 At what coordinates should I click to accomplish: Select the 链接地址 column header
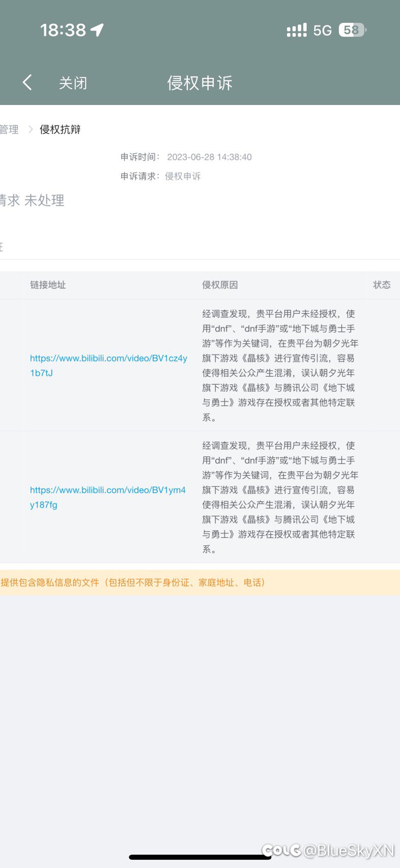point(48,285)
